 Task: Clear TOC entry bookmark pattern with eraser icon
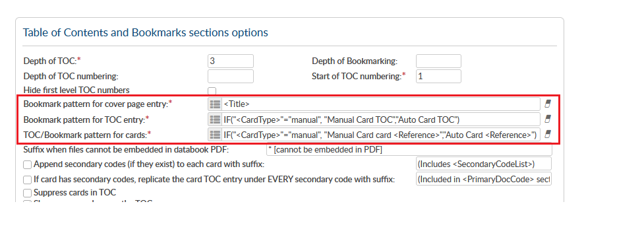pyautogui.click(x=548, y=120)
